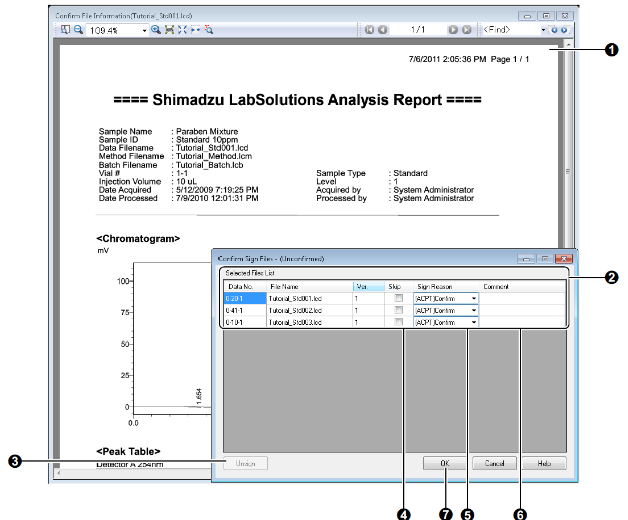Click the Sign Reason column header
Screen dimensions: 628x520
point(446,286)
